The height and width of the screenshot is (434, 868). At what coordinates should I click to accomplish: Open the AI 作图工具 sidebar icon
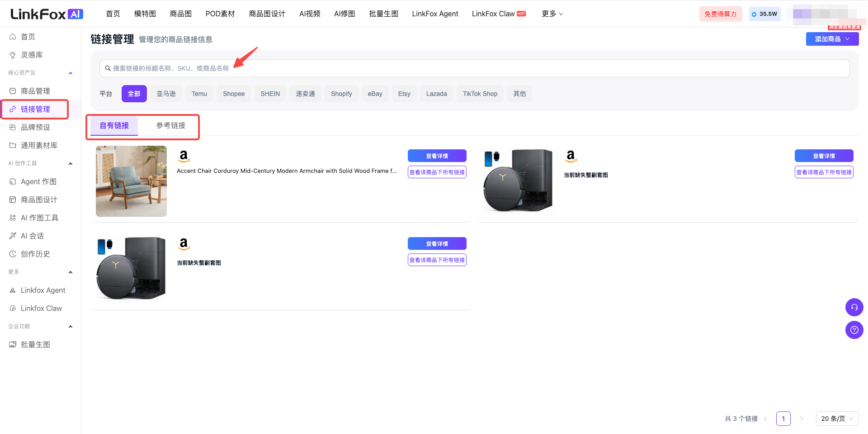click(13, 218)
